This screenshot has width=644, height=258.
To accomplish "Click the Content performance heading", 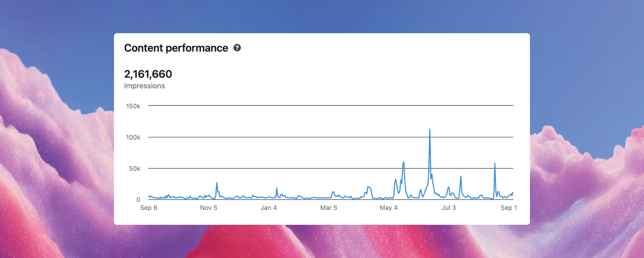I will click(176, 48).
